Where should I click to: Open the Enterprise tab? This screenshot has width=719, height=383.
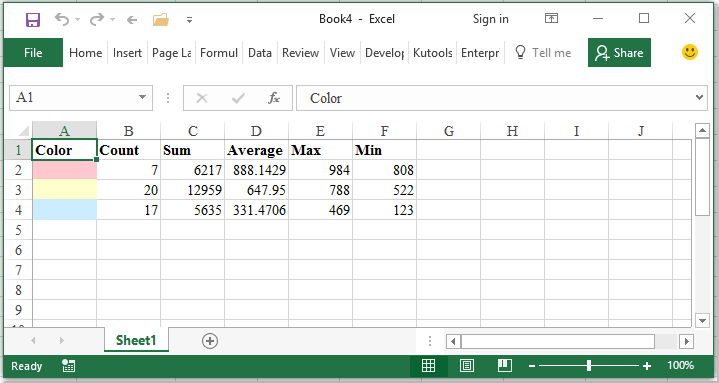click(480, 53)
